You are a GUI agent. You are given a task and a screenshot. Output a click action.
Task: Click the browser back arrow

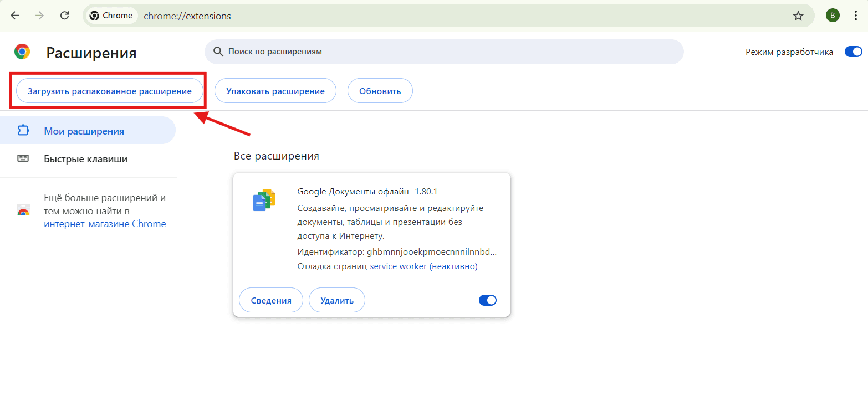(x=15, y=16)
